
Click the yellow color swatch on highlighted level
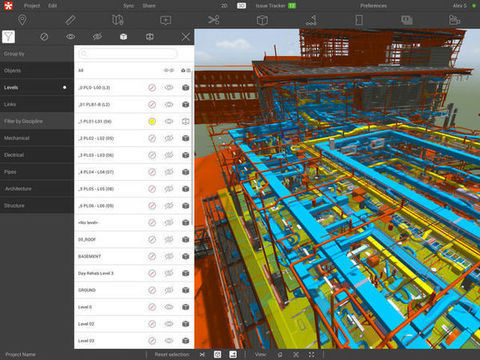pos(152,121)
